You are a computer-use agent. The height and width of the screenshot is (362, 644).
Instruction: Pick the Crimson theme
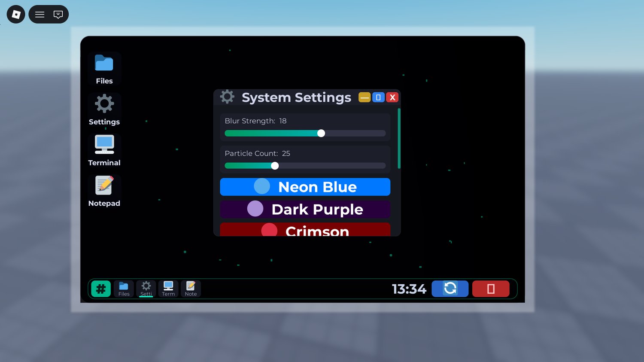[305, 229]
